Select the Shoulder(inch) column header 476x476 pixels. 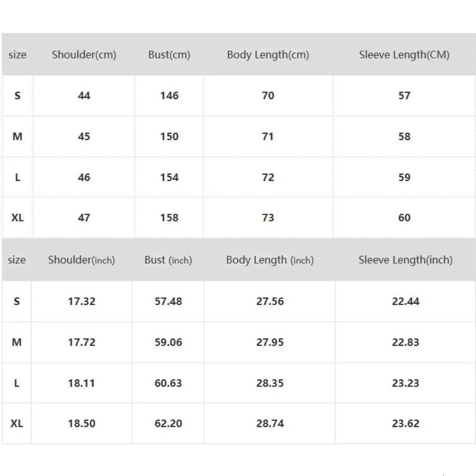81,260
